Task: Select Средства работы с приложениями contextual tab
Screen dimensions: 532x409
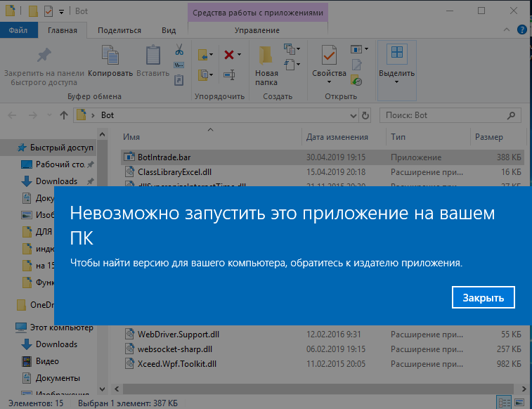Action: 258,13
